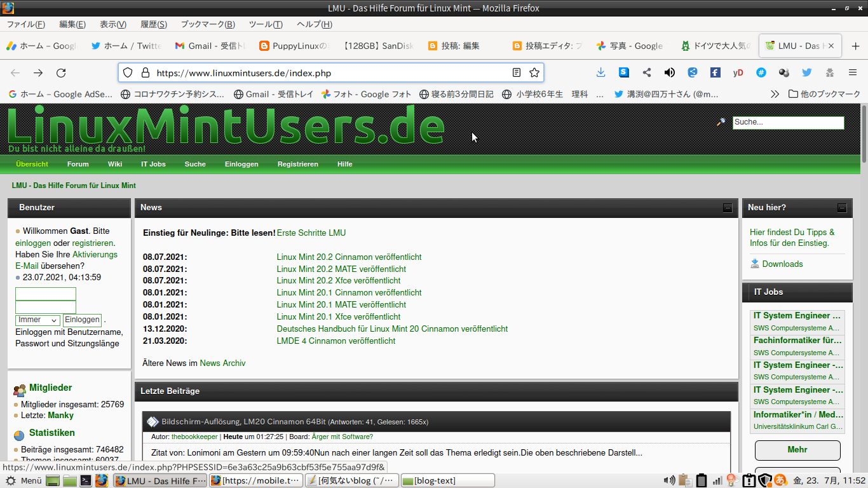Click the Japanese input method tray icon
The image size is (868, 488).
(780, 480)
